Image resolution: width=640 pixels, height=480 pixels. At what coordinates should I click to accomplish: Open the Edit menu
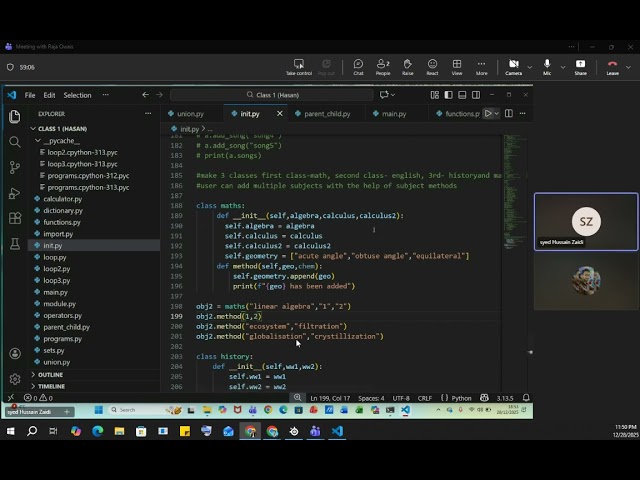tap(49, 95)
